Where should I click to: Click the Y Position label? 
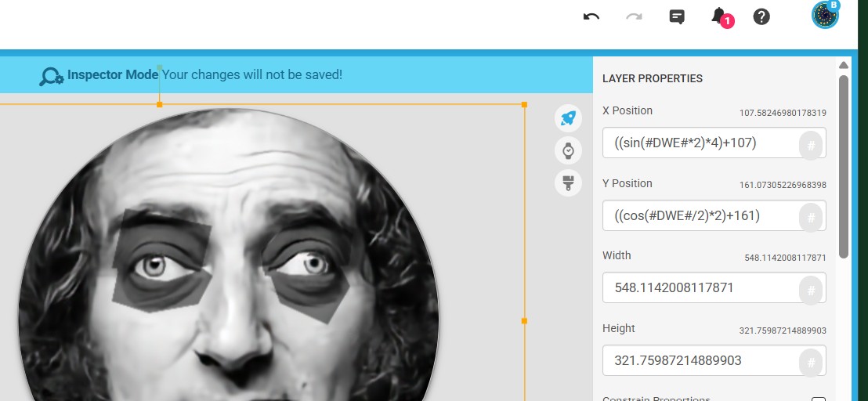(x=627, y=183)
